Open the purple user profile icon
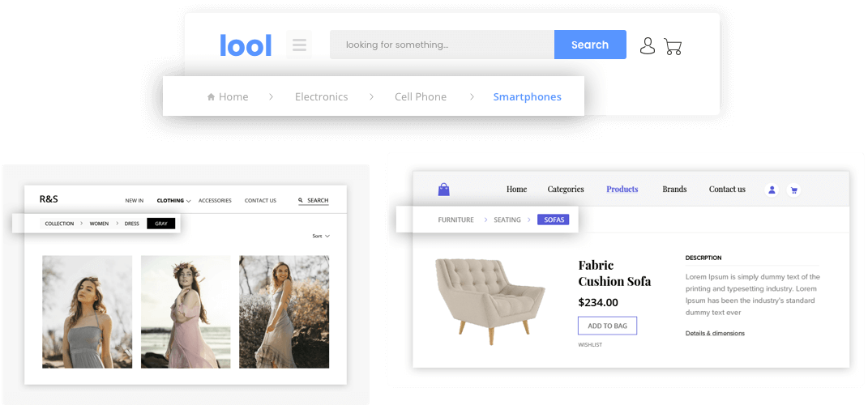 point(772,190)
